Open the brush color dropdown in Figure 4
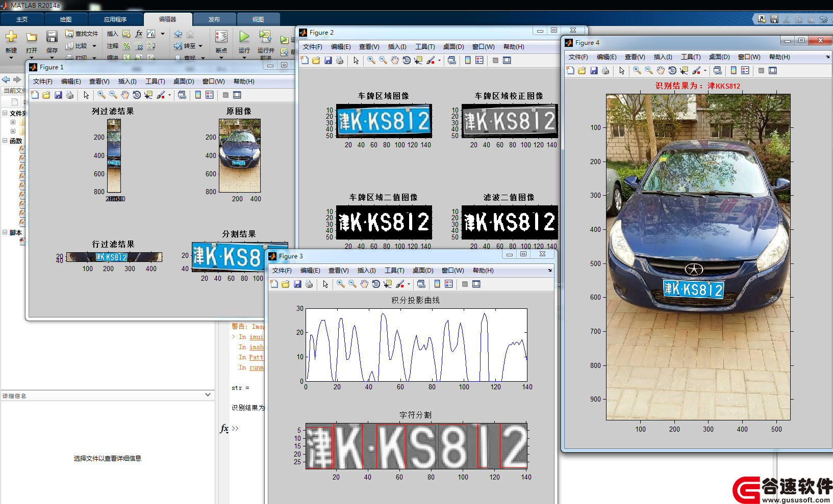 click(x=705, y=71)
